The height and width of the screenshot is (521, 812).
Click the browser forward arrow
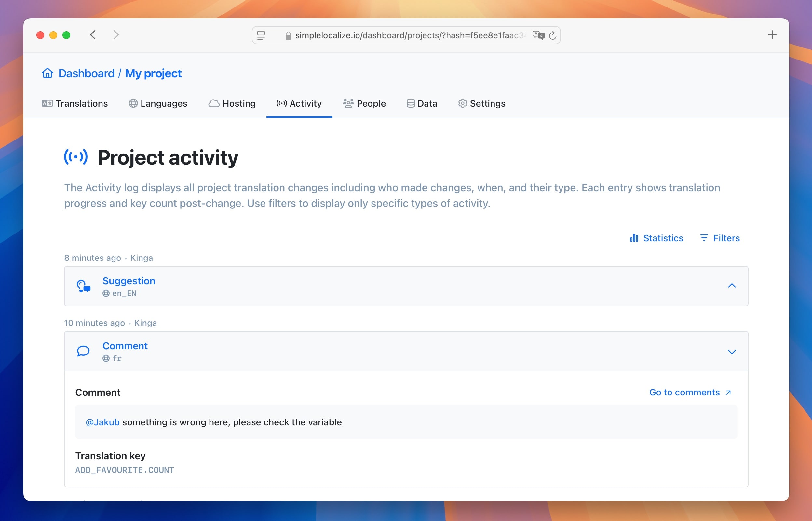tap(116, 35)
